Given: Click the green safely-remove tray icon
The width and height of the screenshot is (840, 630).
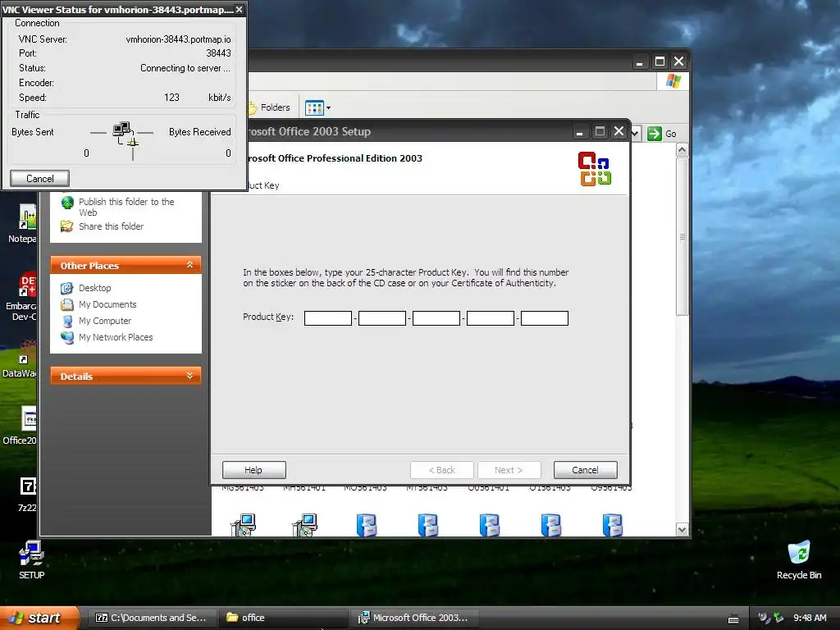Looking at the screenshot, I should [x=778, y=618].
